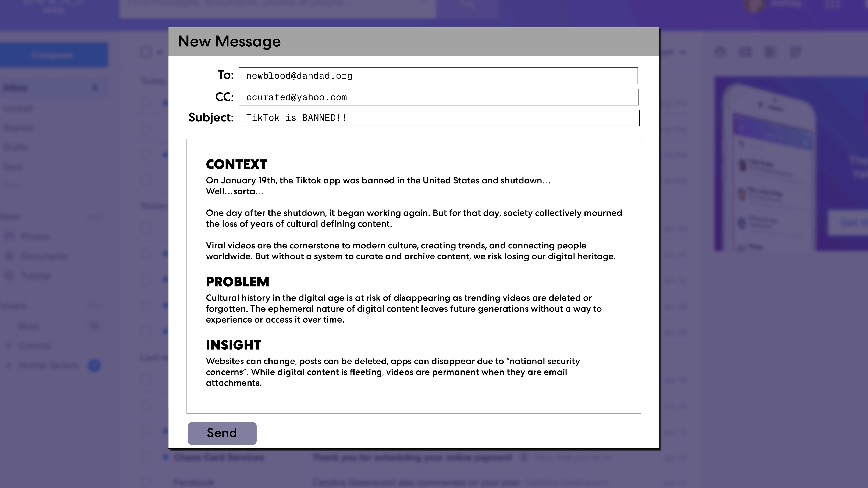
Task: Open the dropdown arrow beside select-all checkbox
Action: coord(159,53)
